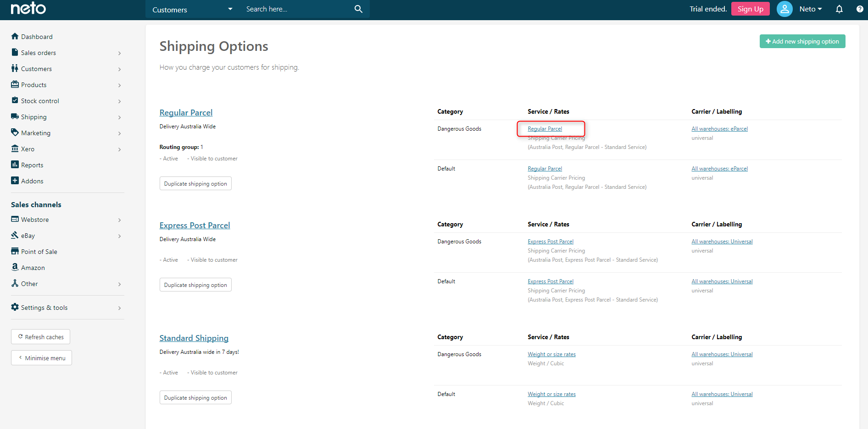Click the Customers people icon
The image size is (868, 429).
[15, 68]
